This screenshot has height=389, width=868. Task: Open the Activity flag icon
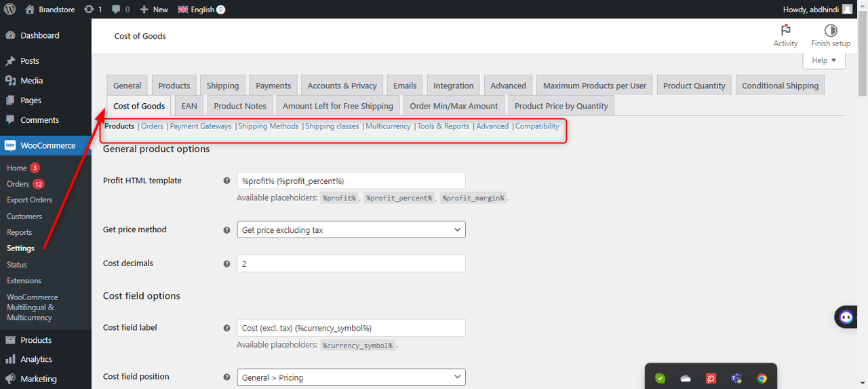[x=785, y=31]
